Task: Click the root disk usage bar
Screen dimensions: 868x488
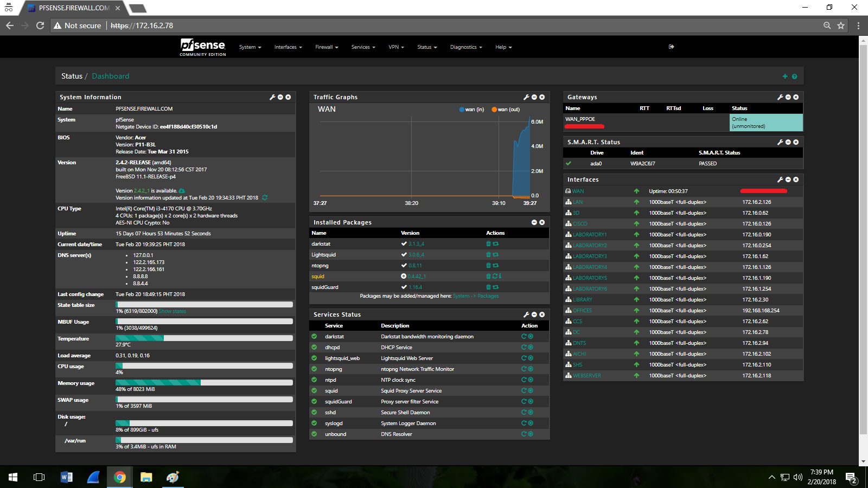Action: tap(204, 423)
